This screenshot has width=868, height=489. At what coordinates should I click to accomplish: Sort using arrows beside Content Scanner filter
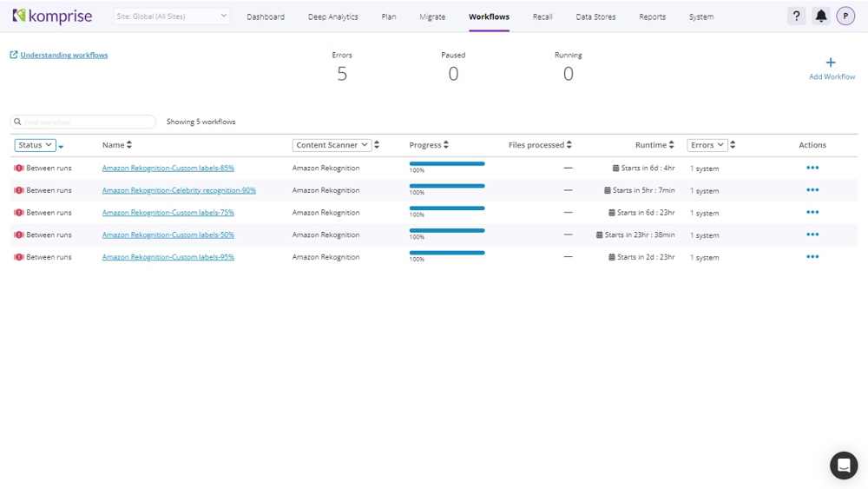coord(377,144)
